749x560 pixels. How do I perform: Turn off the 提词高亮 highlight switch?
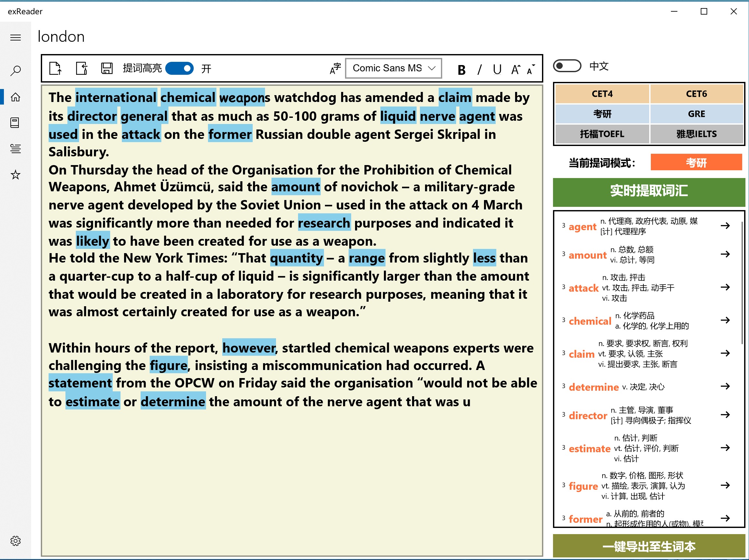pos(179,68)
